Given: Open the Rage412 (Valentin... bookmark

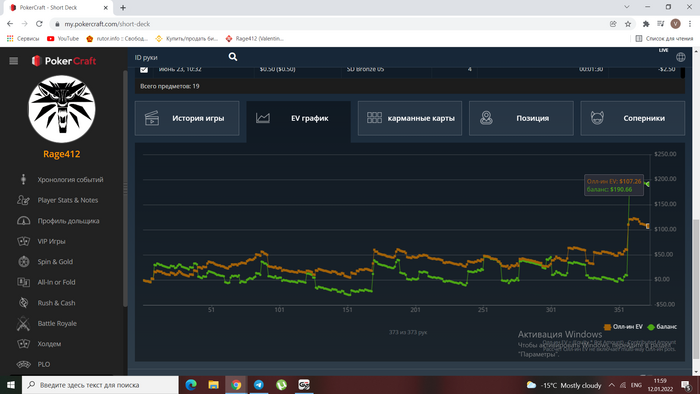Looking at the screenshot, I should (x=254, y=39).
